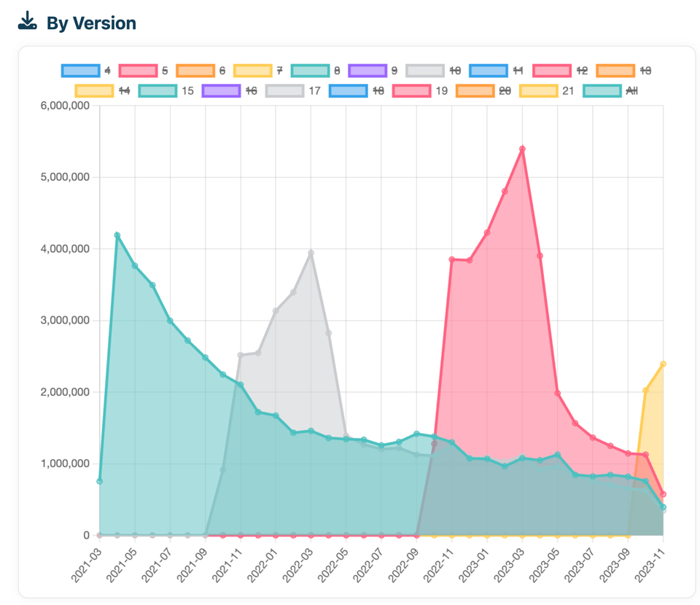Image resolution: width=700 pixels, height=605 pixels.
Task: Enable the version 16 legend entry
Action: [222, 92]
